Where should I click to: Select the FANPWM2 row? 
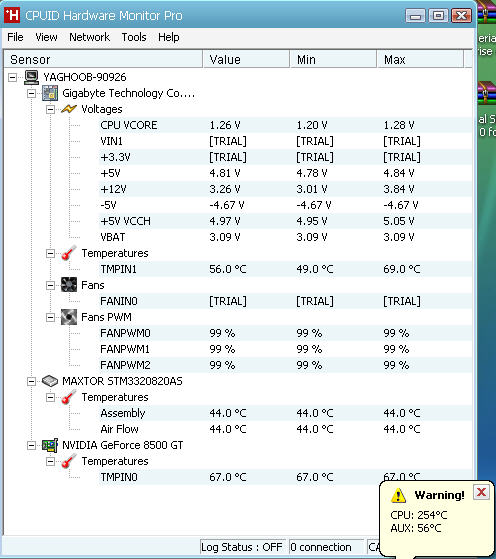tap(285, 365)
